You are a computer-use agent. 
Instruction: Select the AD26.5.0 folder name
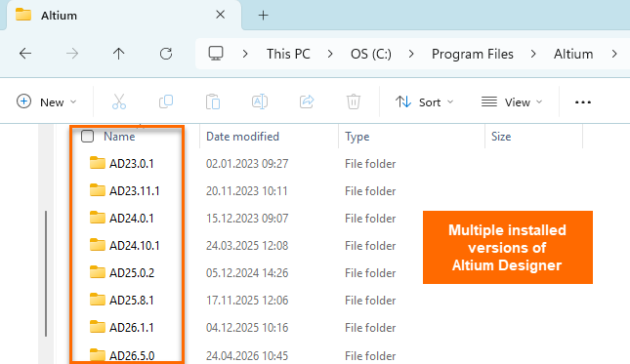pyautogui.click(x=132, y=355)
